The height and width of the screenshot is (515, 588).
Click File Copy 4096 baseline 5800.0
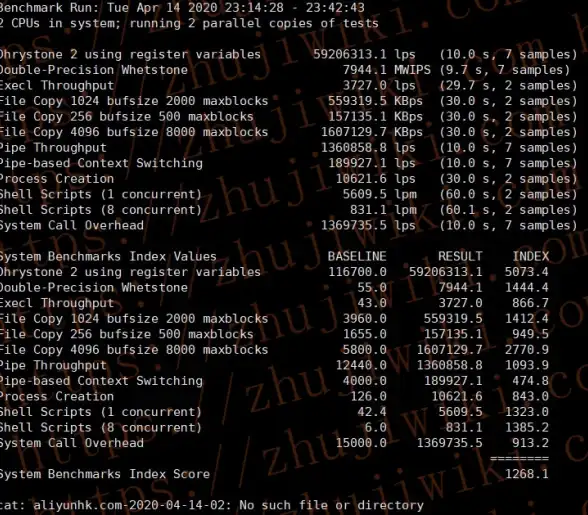click(364, 350)
